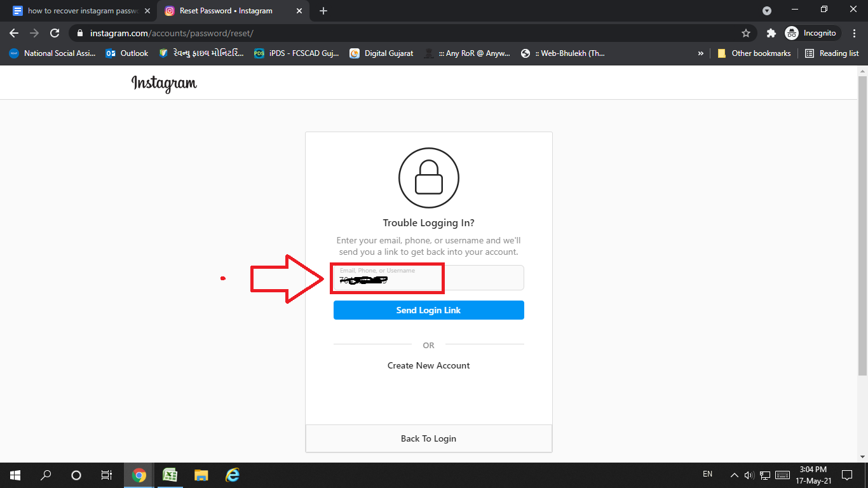Screen dimensions: 868x488
Task: Open the Other bookmarks folder
Action: tap(754, 53)
